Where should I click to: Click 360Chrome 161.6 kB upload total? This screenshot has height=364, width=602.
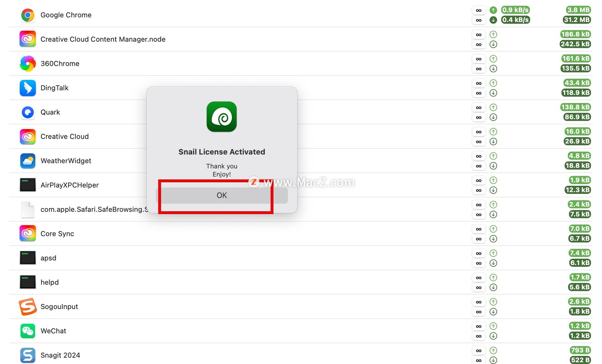[x=576, y=59]
